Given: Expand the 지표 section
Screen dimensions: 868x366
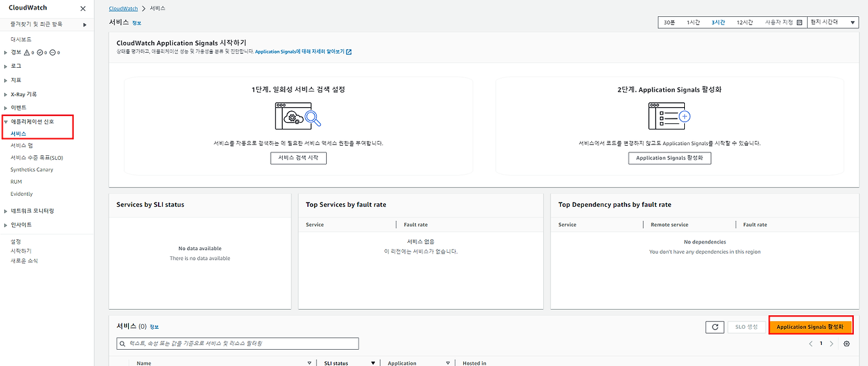Looking at the screenshot, I should coord(6,80).
